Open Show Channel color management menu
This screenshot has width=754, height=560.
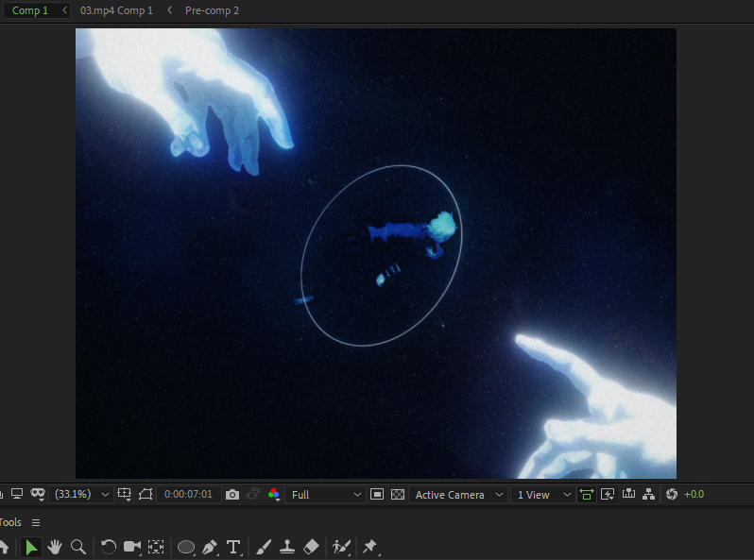(x=274, y=495)
